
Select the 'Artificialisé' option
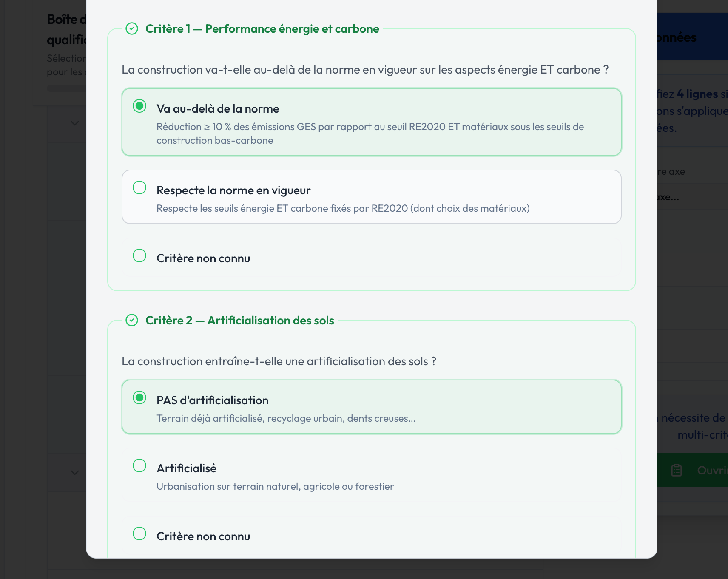coord(139,465)
